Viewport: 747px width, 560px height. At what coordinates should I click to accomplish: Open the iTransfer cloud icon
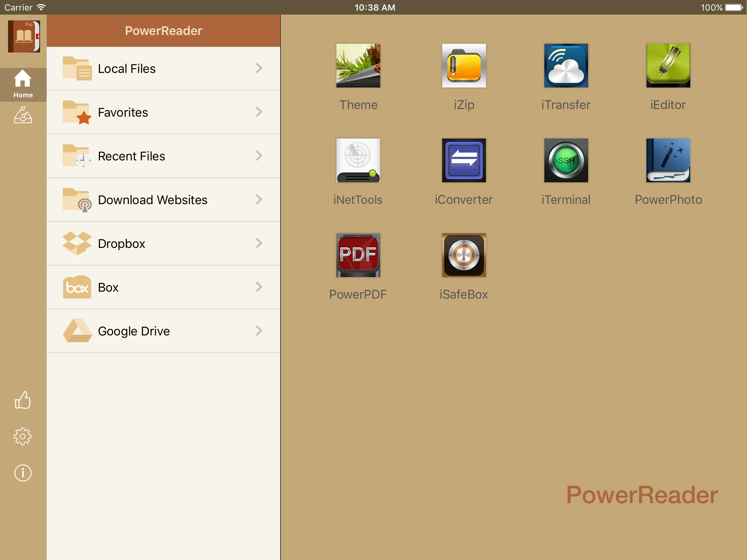point(566,66)
